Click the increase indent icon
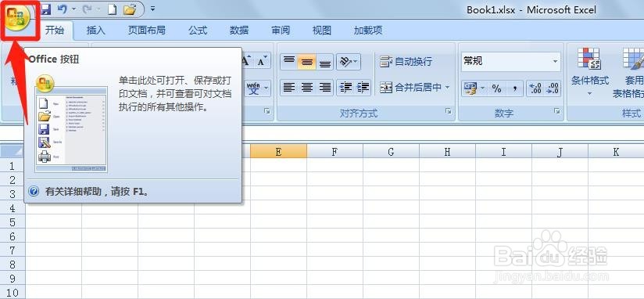Image resolution: width=644 pixels, height=299 pixels. (363, 88)
